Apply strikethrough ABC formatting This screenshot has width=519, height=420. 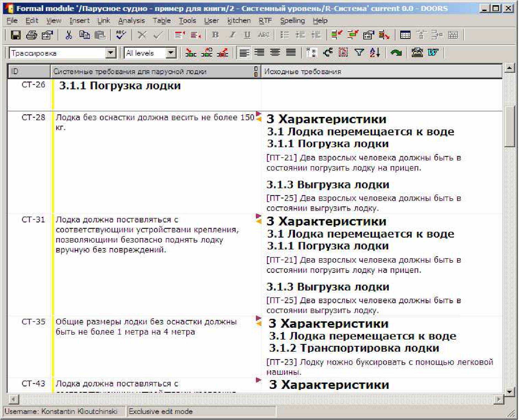tap(264, 35)
